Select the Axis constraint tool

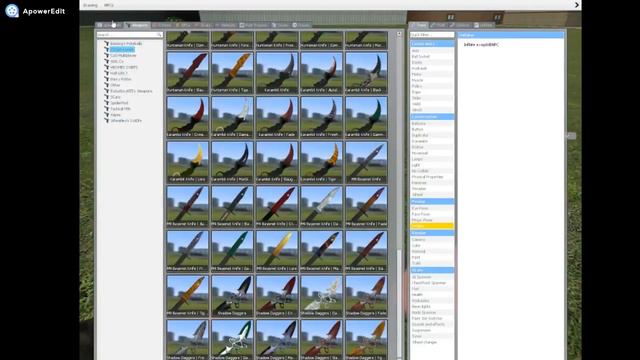[x=432, y=51]
